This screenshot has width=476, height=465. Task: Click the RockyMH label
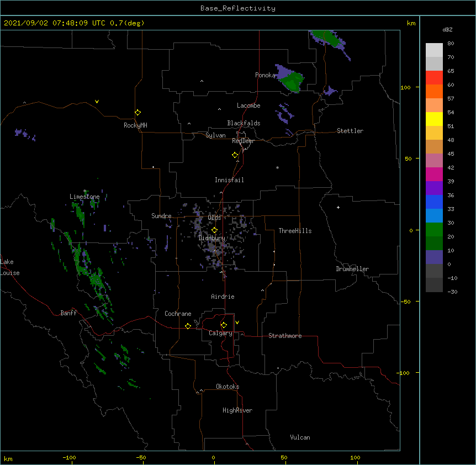(135, 125)
